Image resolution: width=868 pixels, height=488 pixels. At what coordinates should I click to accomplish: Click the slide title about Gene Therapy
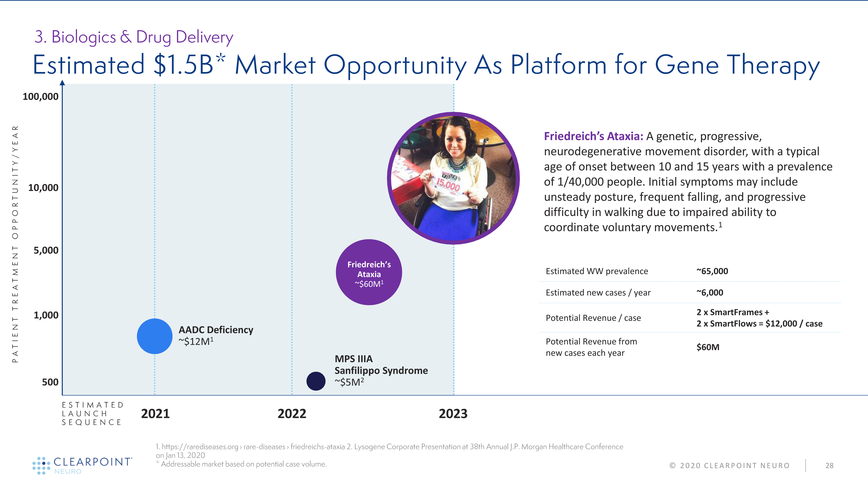point(426,65)
